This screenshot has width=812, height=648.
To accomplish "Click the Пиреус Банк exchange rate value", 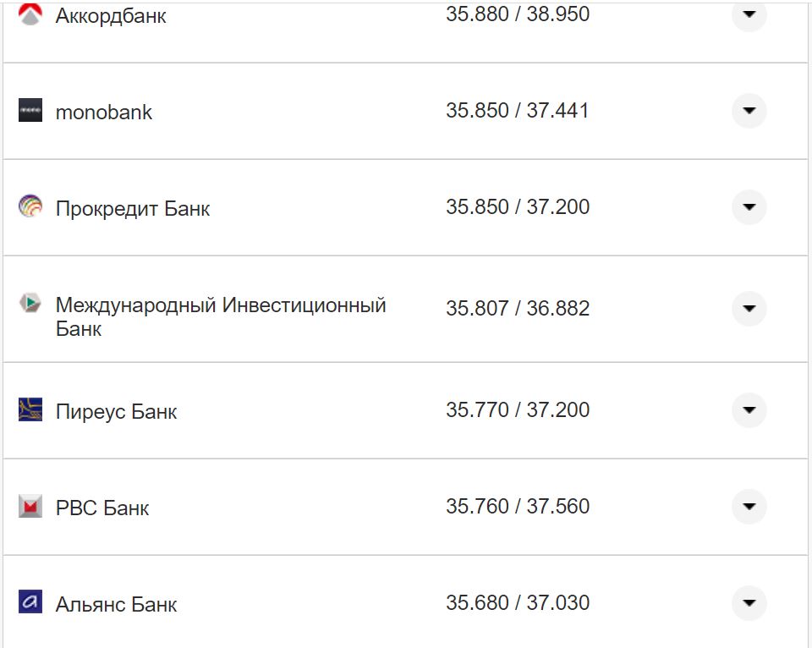I will tap(518, 409).
